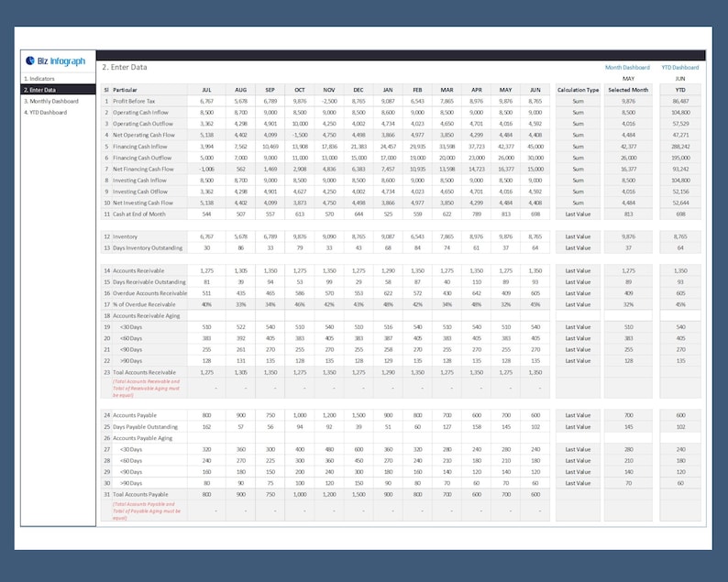Select the Operating Cash Inflow row label

tap(140, 113)
